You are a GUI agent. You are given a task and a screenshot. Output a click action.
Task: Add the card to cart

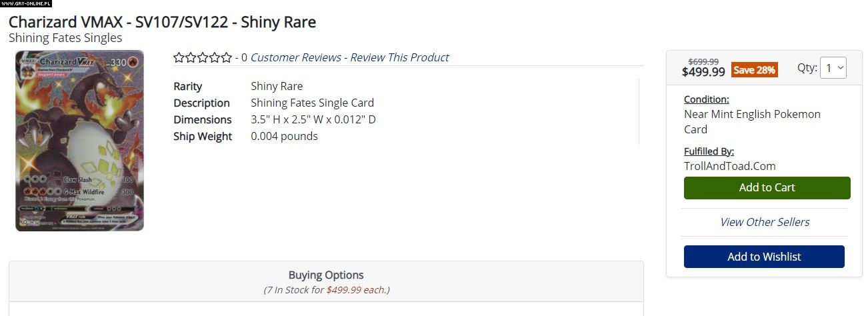coord(767,188)
